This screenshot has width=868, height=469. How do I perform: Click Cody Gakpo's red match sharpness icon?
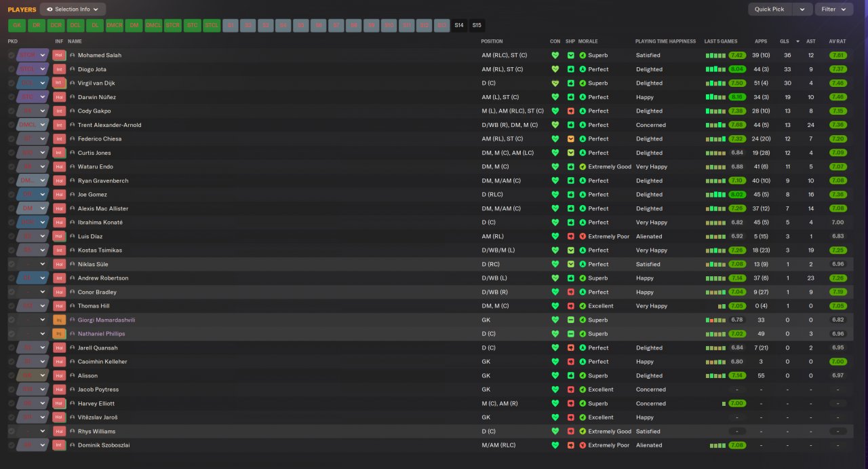[x=571, y=111]
